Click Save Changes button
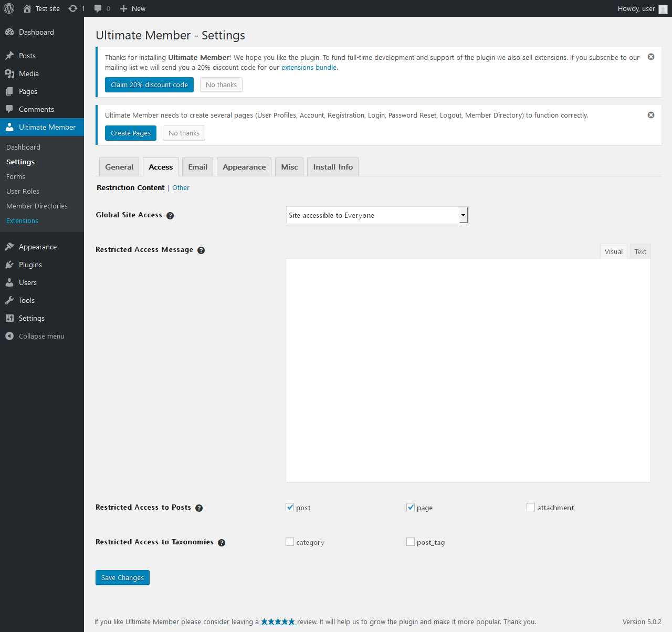This screenshot has width=672, height=632. click(122, 577)
